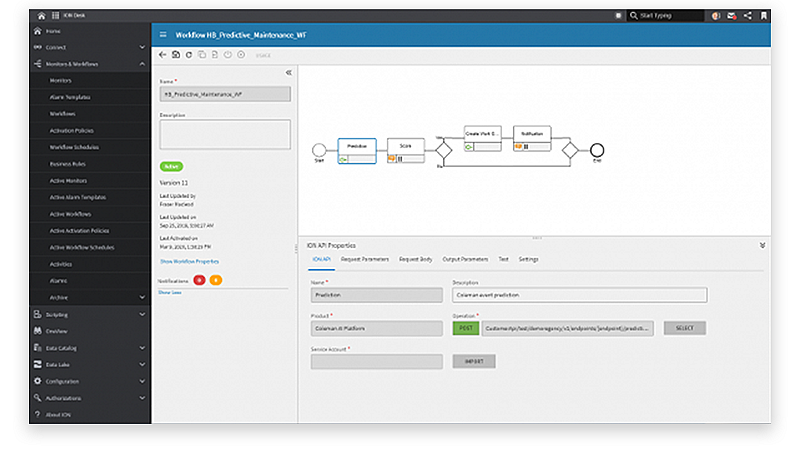Image resolution: width=800 pixels, height=459 pixels.
Task: Select the End node in the diagram
Action: [597, 150]
